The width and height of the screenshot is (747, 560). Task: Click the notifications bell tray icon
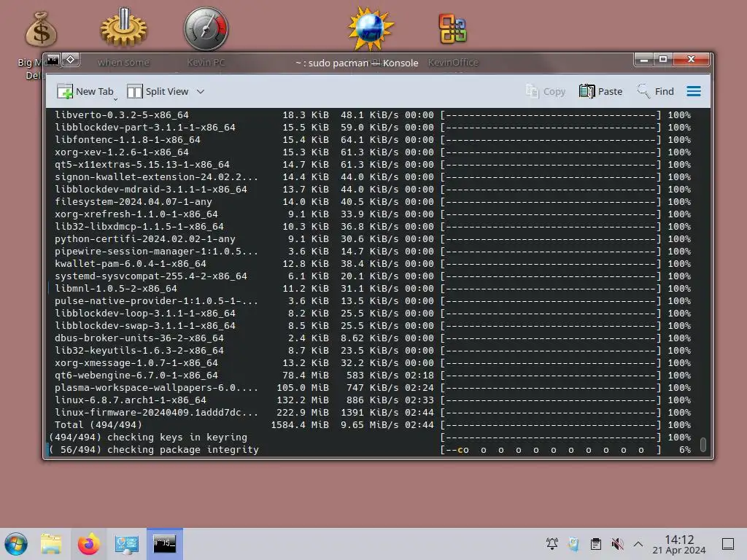click(552, 544)
